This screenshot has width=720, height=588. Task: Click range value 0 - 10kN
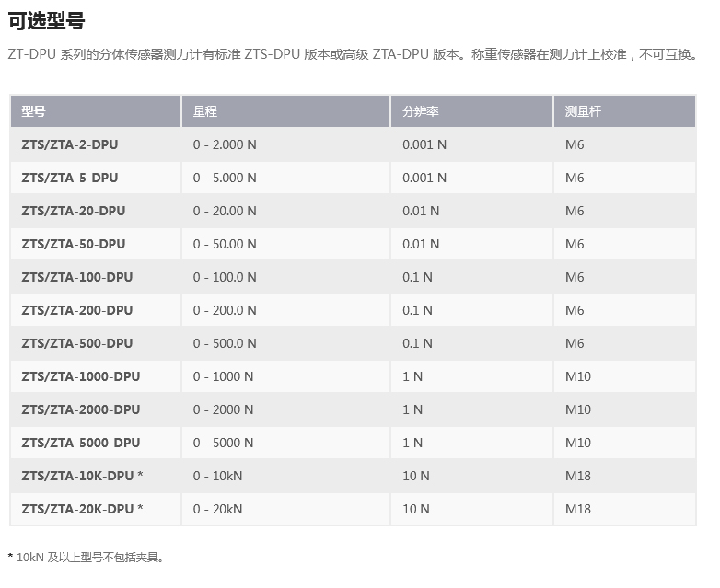[217, 476]
